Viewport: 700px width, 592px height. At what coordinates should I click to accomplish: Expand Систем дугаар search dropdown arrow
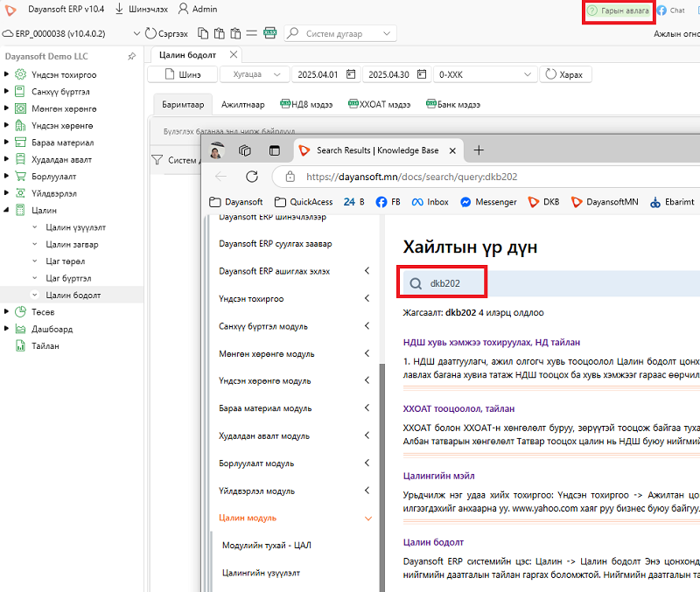[x=387, y=33]
